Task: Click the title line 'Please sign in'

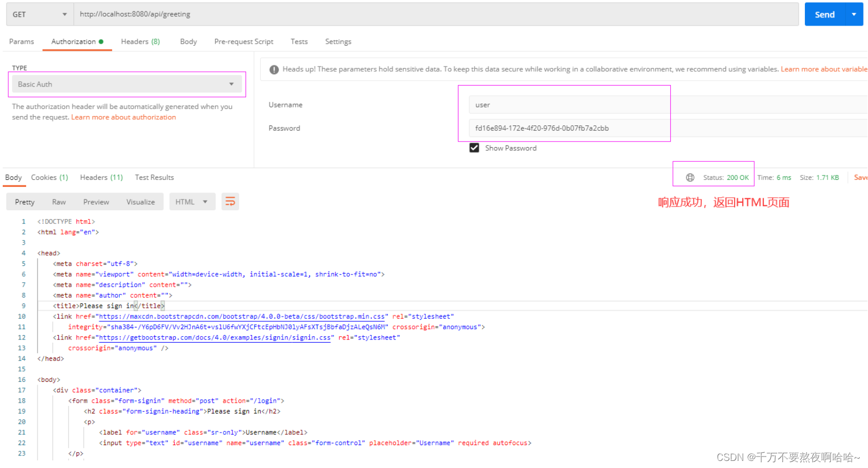Action: pyautogui.click(x=109, y=306)
